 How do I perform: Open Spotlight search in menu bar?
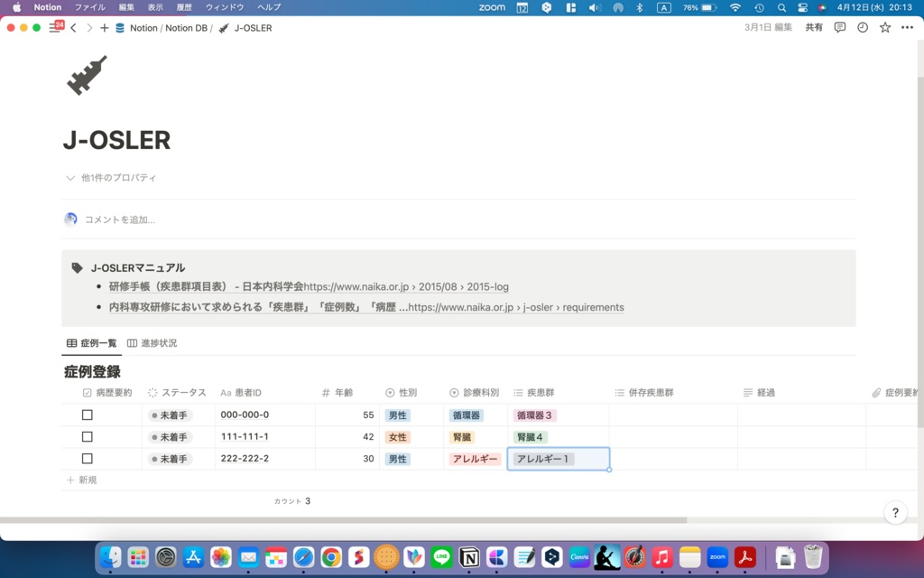781,7
